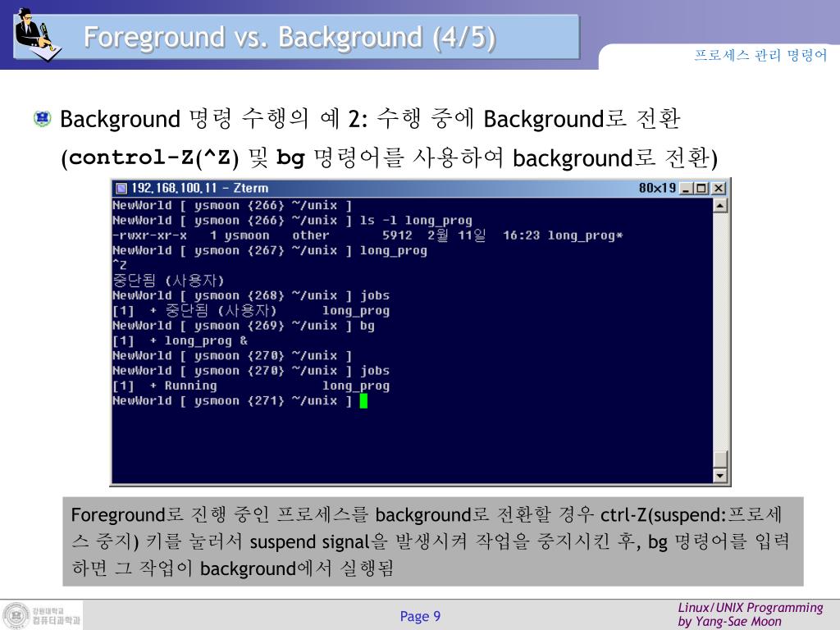Screen dimensions: 840x630
Task: Click the 'ls -l long_prog' command text
Action: tap(416, 220)
